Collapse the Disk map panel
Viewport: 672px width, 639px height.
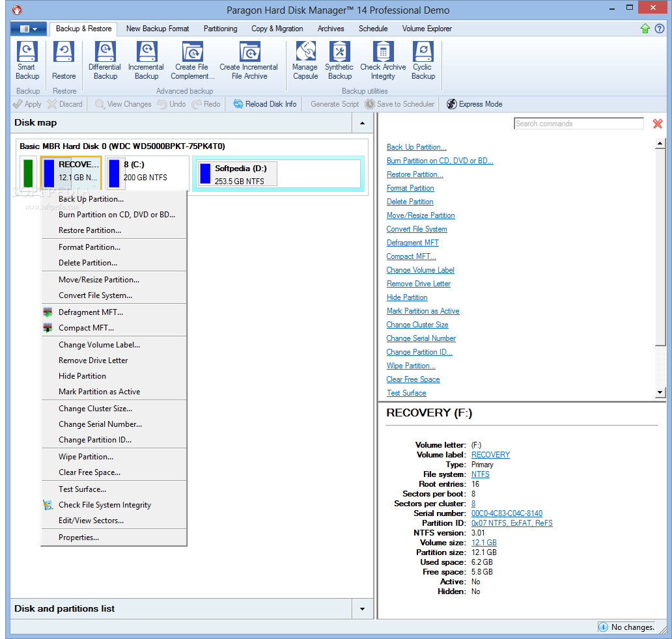(x=363, y=123)
